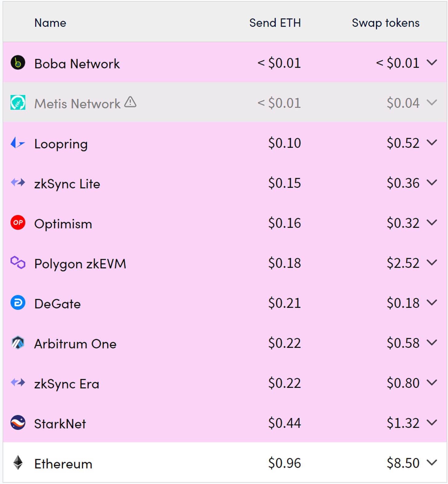Click the warning triangle beside Metis Network

[130, 102]
